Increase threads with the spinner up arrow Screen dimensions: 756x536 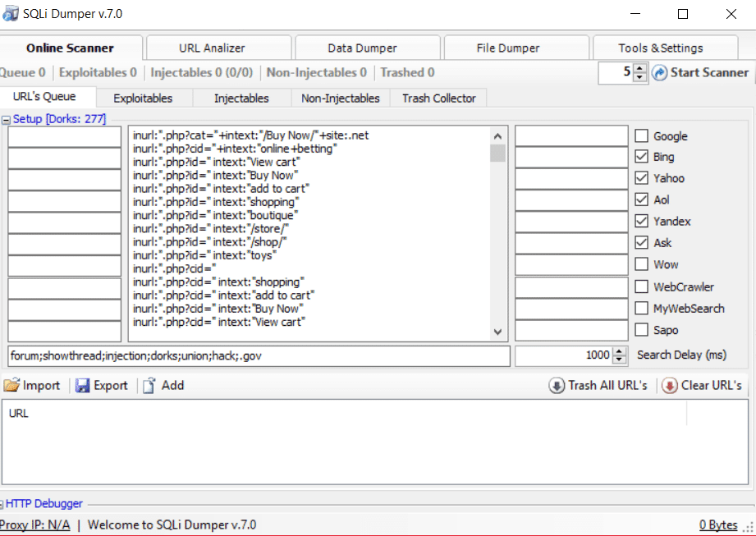tap(639, 68)
